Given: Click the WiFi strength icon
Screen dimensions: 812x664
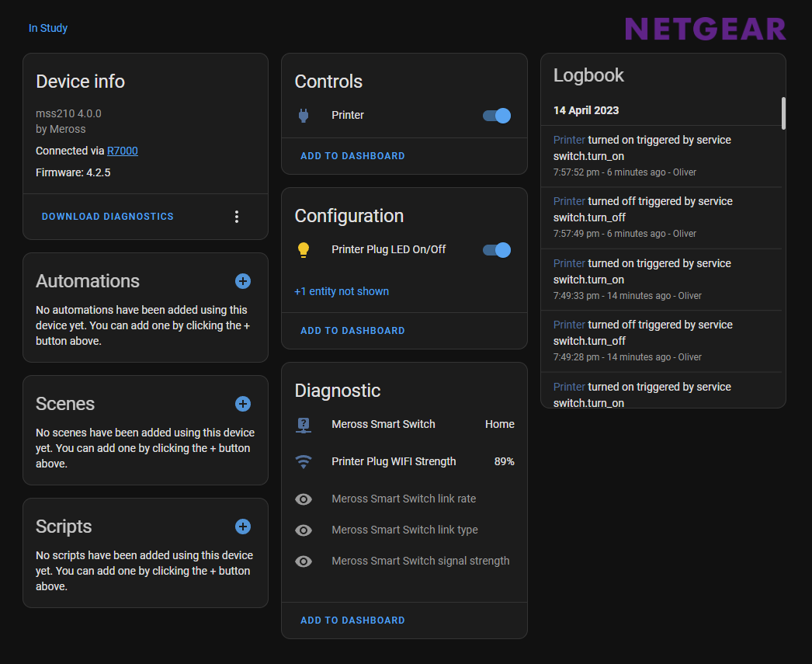Looking at the screenshot, I should tap(304, 462).
